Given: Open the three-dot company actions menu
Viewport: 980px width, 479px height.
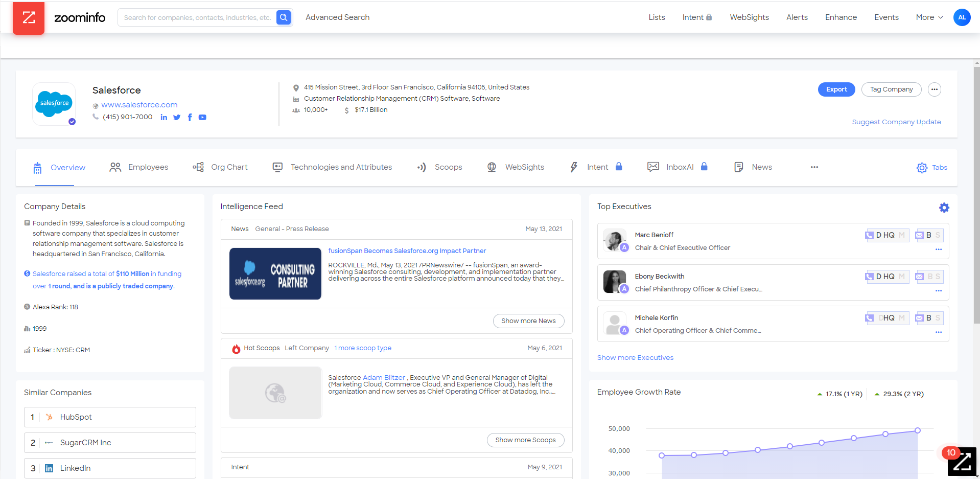Looking at the screenshot, I should (x=935, y=89).
